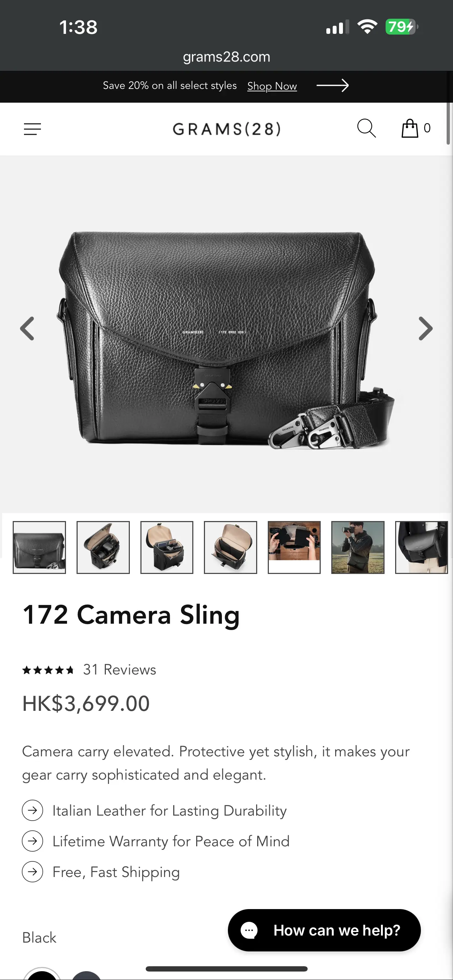The width and height of the screenshot is (453, 980).
Task: View thumbnail of man photographing outdoors
Action: (x=357, y=548)
